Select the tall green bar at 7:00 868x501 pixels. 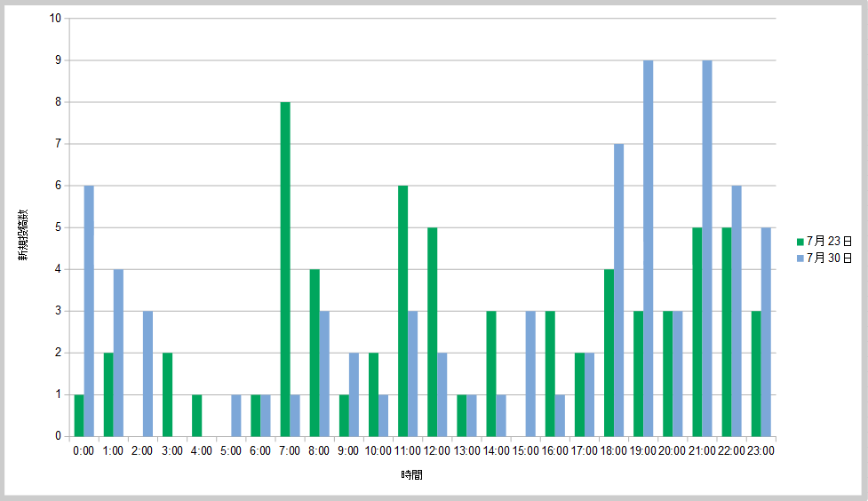[x=285, y=269]
